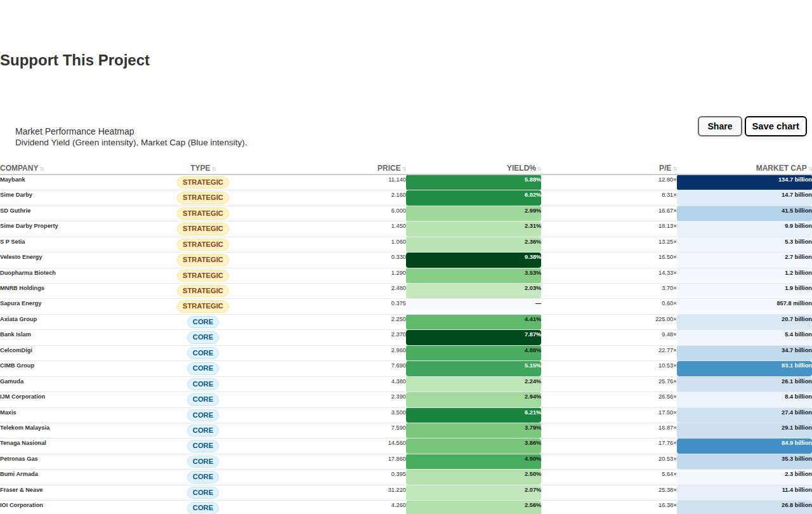Click the Maxis company name
The image size is (812, 514).
click(x=8, y=412)
